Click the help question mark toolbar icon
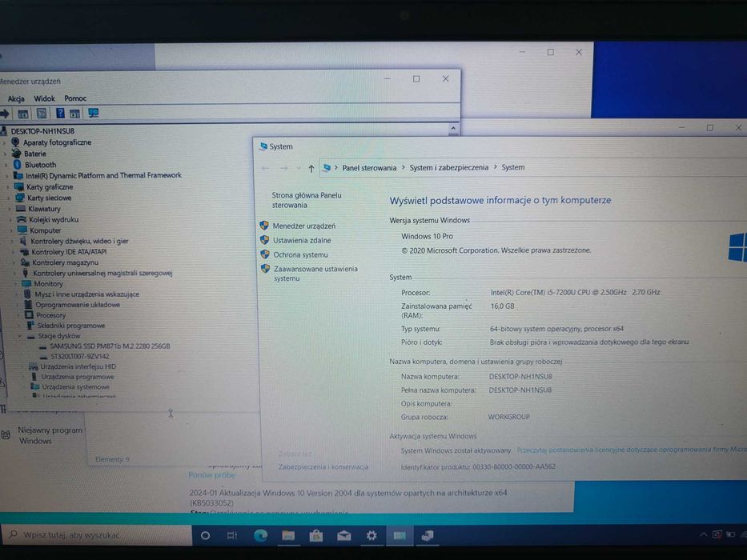 60,114
